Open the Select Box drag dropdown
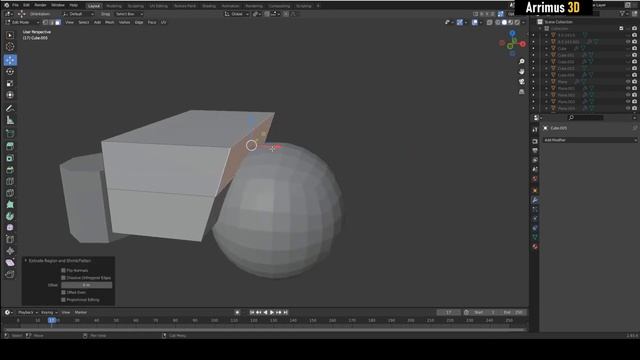 point(129,14)
